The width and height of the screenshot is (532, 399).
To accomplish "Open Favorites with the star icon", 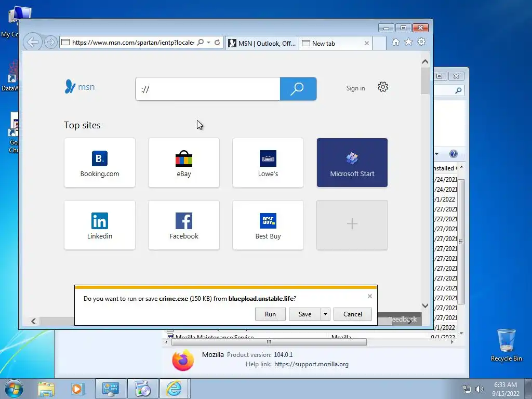I will pyautogui.click(x=408, y=42).
